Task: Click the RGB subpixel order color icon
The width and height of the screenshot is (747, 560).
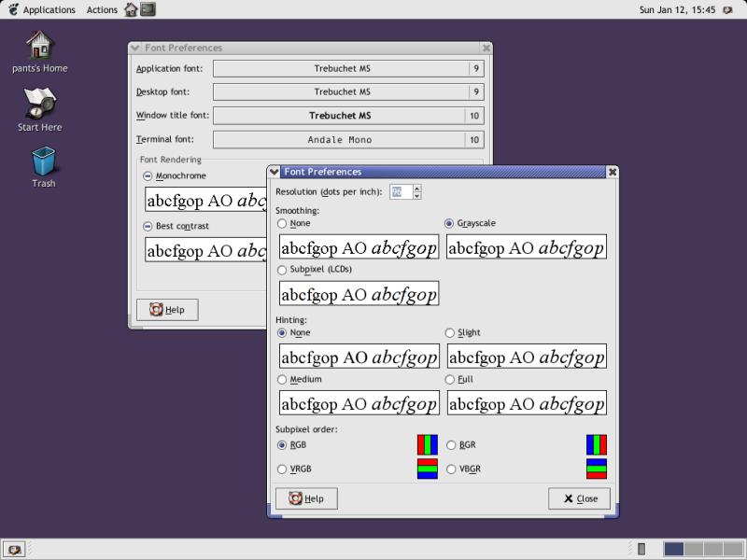Action: [x=427, y=445]
